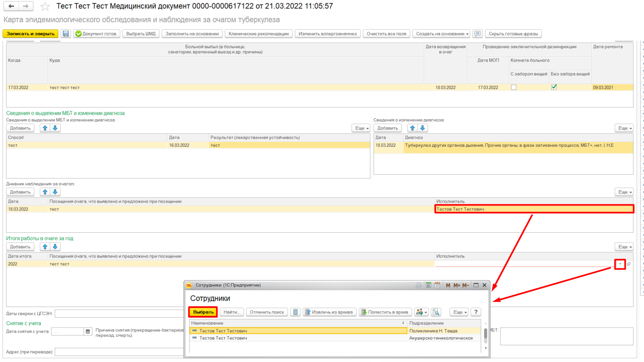This screenshot has height=362, width=644.
Task: Move row down in Итоги работы table
Action: tap(55, 246)
